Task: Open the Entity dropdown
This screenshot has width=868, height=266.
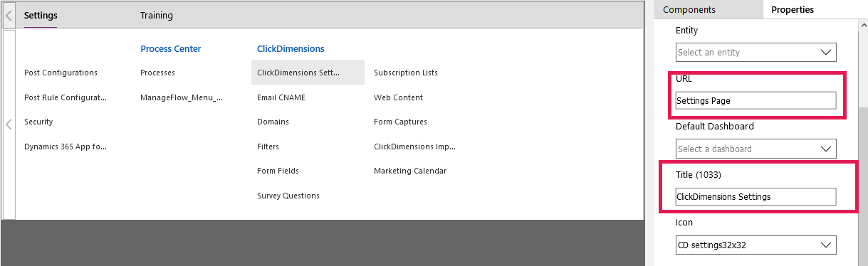Action: pyautogui.click(x=755, y=52)
